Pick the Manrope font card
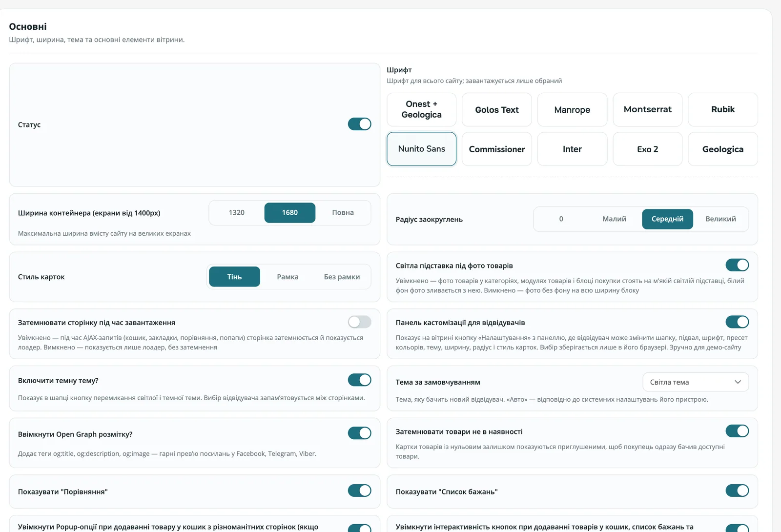Image resolution: width=781 pixels, height=532 pixels. click(x=572, y=109)
